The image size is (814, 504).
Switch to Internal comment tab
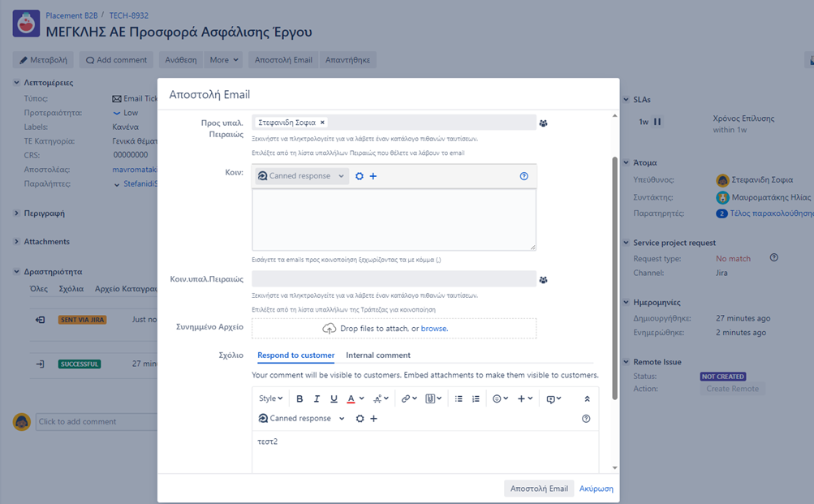(378, 355)
